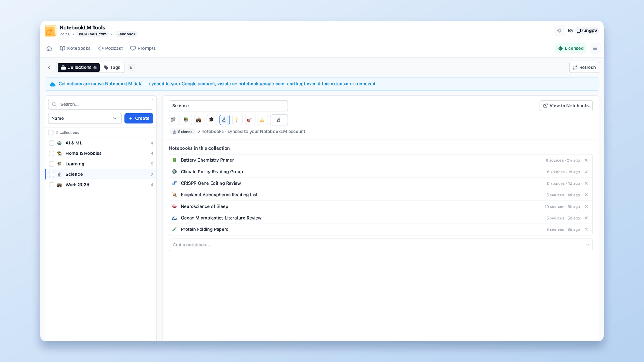Go to the Home icon
The image size is (644, 362).
(49, 48)
